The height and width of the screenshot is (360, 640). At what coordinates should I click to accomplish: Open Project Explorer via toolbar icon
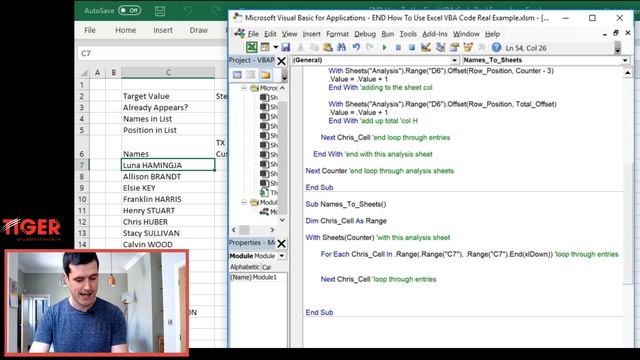(x=440, y=47)
